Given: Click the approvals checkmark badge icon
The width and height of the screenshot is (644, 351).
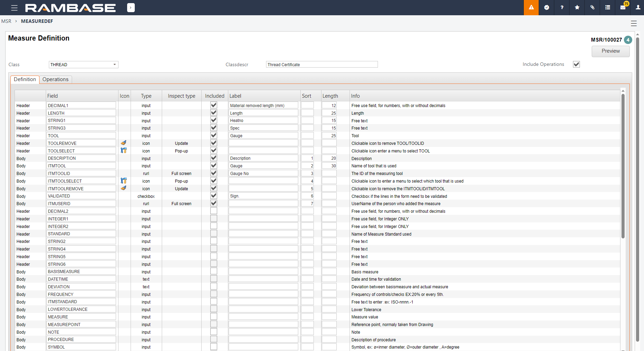Looking at the screenshot, I should pos(546,8).
